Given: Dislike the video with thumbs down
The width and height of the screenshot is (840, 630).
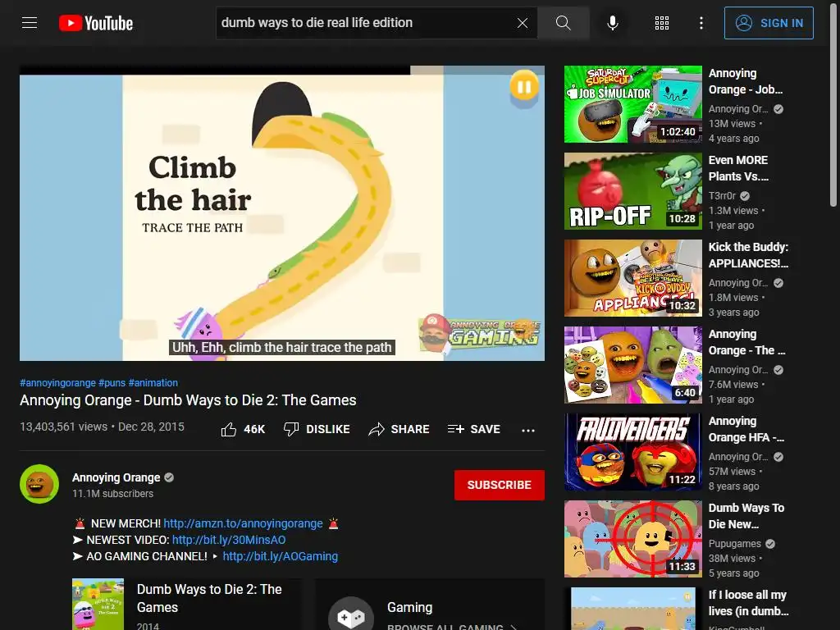Looking at the screenshot, I should click(317, 429).
